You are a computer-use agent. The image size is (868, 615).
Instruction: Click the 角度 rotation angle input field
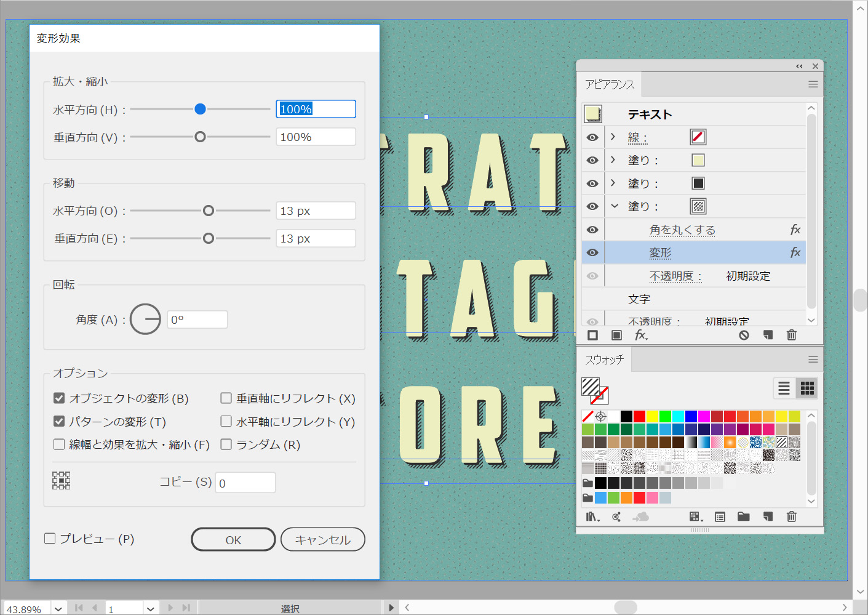(197, 320)
